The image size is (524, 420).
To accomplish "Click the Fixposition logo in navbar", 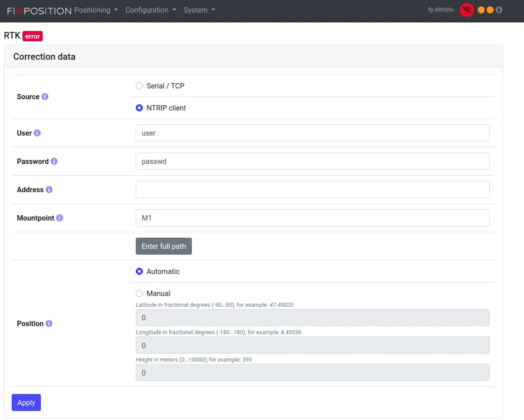I will (39, 10).
